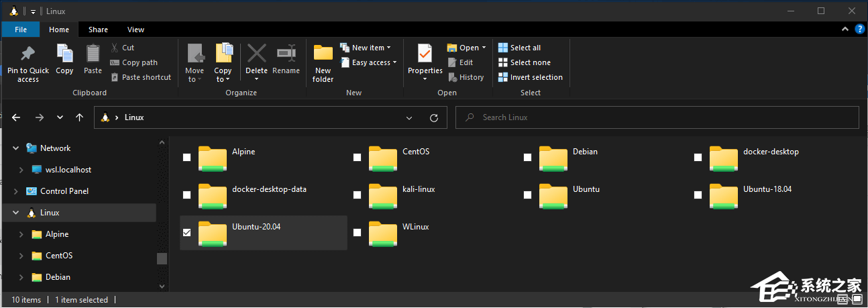The height and width of the screenshot is (308, 868).
Task: Go up one folder level
Action: point(80,117)
